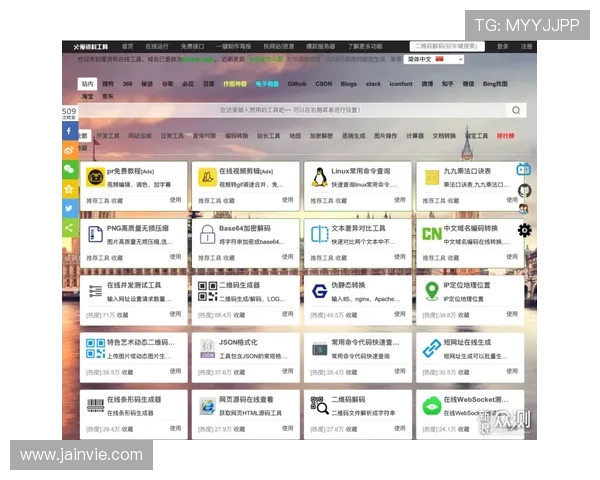Image resolution: width=600 pixels, height=480 pixels.
Task: Click the pr免费教程 card icon
Action: click(95, 177)
